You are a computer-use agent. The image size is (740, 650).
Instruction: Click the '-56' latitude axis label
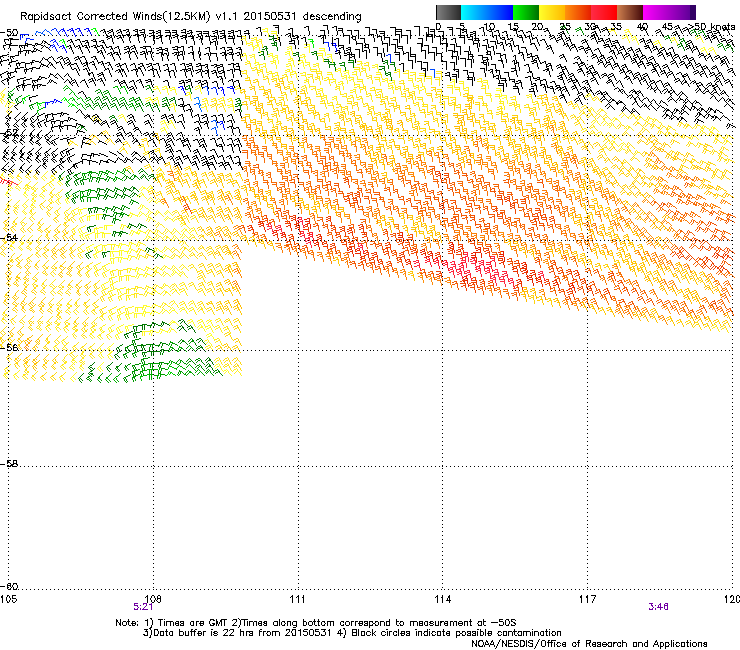pyautogui.click(x=9, y=347)
